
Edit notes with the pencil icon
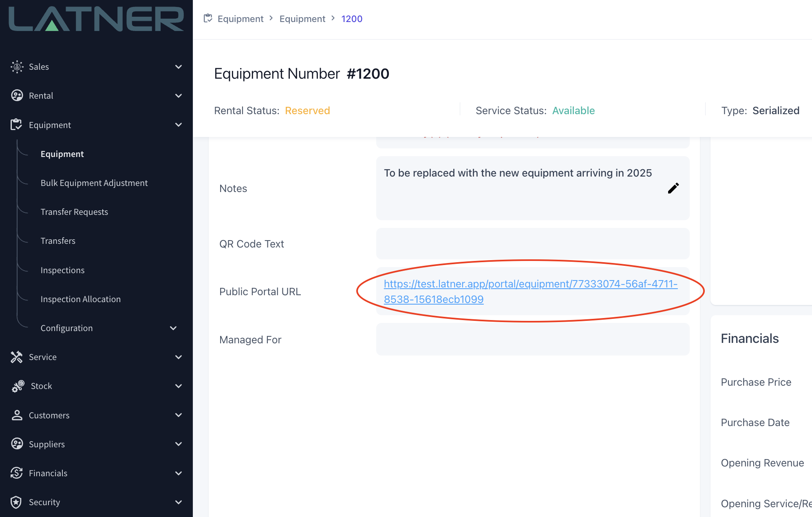tap(673, 188)
